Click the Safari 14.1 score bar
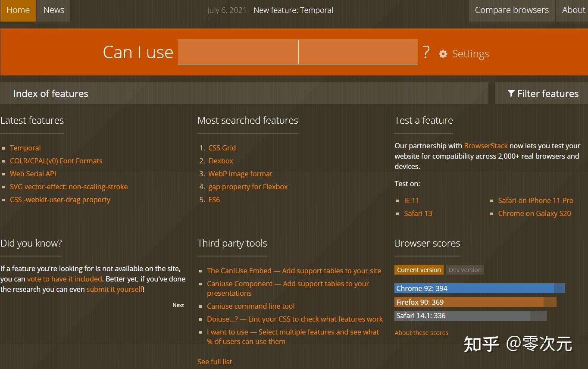 [470, 316]
